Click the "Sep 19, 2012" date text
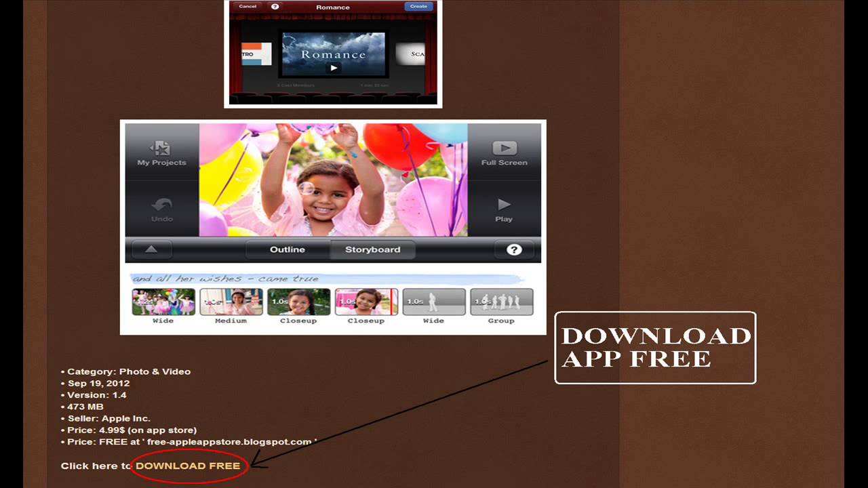This screenshot has height=488, width=868. point(96,383)
